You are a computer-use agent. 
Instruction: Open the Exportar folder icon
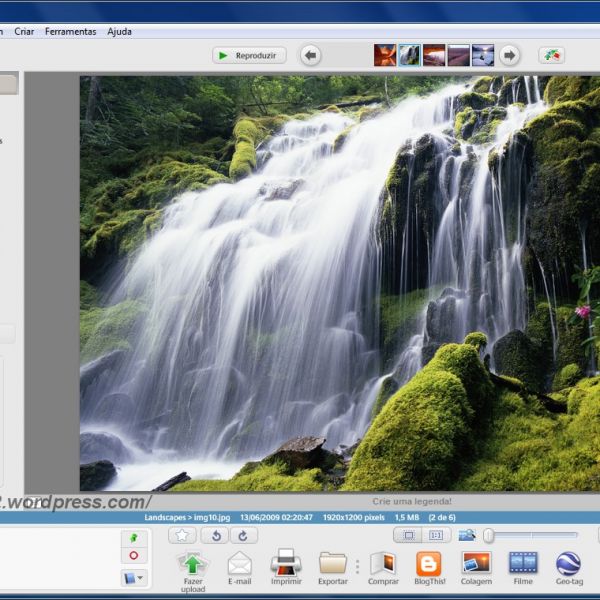point(332,564)
